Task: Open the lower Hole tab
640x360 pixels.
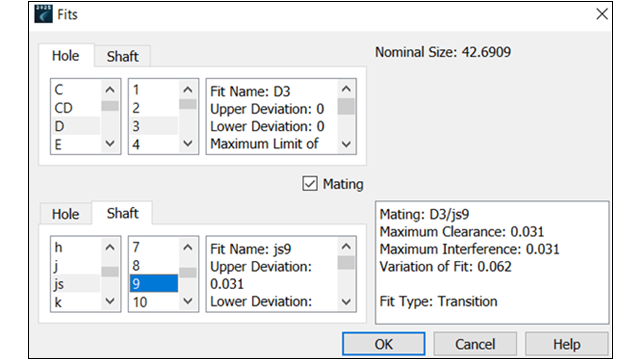Action: (65, 214)
